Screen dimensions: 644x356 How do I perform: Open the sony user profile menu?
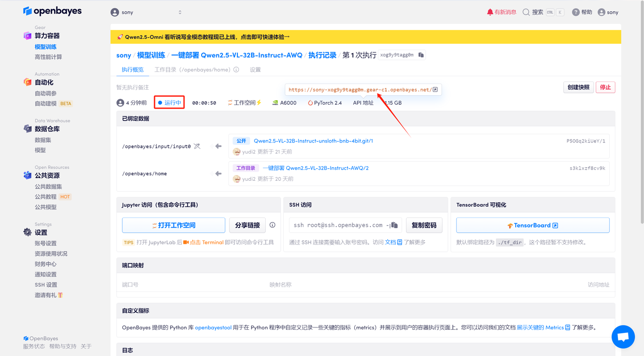click(x=608, y=12)
